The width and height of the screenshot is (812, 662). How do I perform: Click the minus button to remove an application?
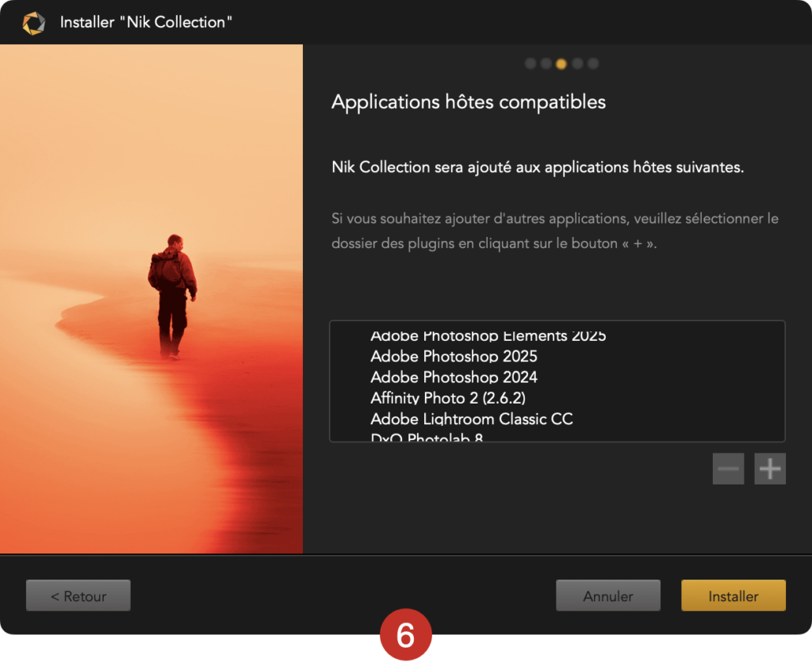tap(728, 469)
